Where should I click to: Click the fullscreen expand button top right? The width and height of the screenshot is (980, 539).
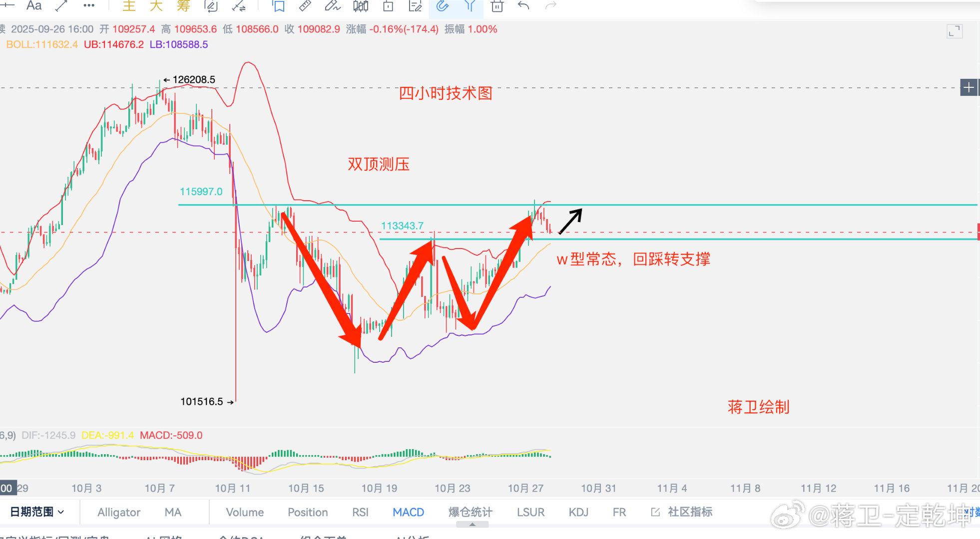point(955,31)
